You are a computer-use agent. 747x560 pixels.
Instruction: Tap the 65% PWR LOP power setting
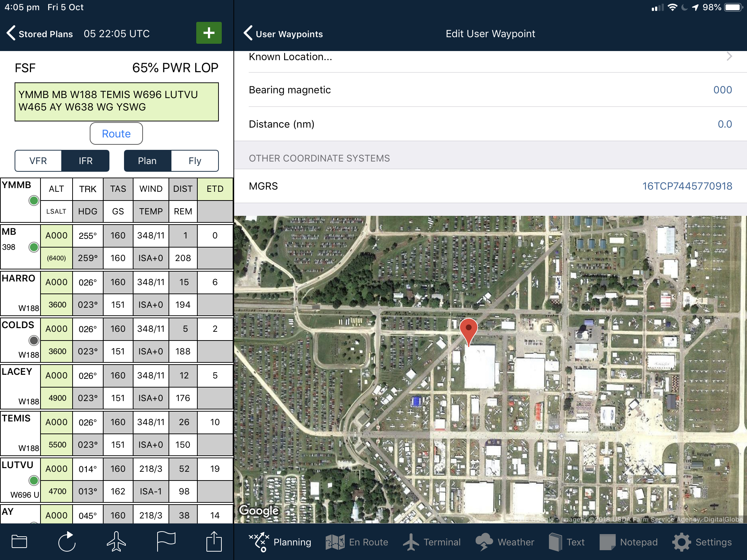(175, 68)
